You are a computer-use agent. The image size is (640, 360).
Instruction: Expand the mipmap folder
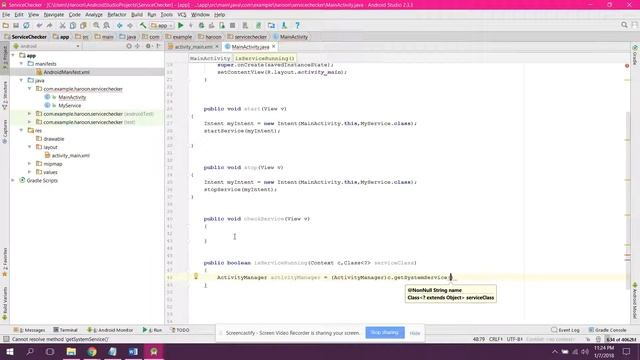pyautogui.click(x=29, y=164)
